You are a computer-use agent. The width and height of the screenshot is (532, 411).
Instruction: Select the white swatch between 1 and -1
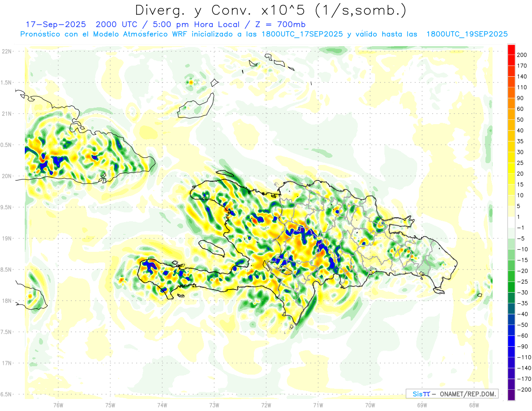(x=511, y=222)
